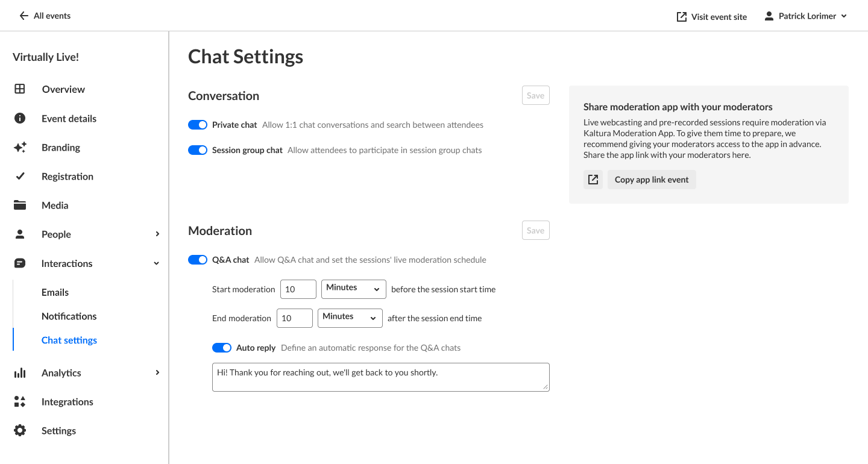The height and width of the screenshot is (464, 868).
Task: Turn off the Auto reply switch
Action: pos(222,348)
